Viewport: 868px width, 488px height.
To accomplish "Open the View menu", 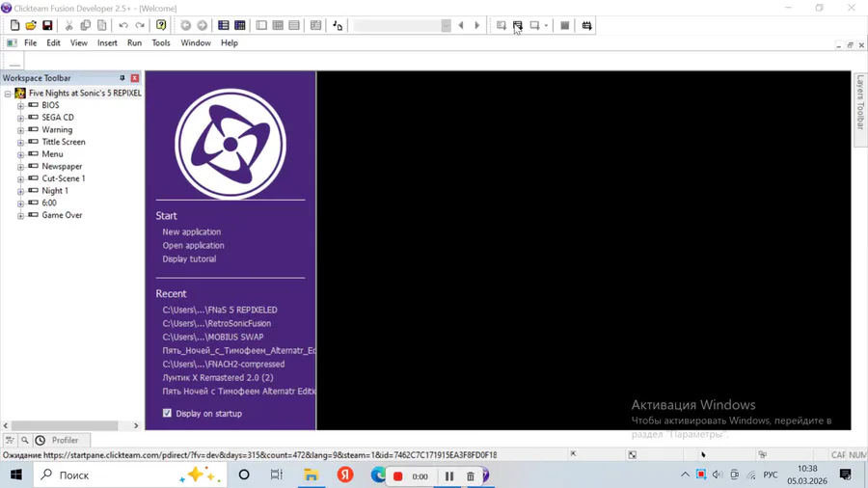I will click(79, 42).
